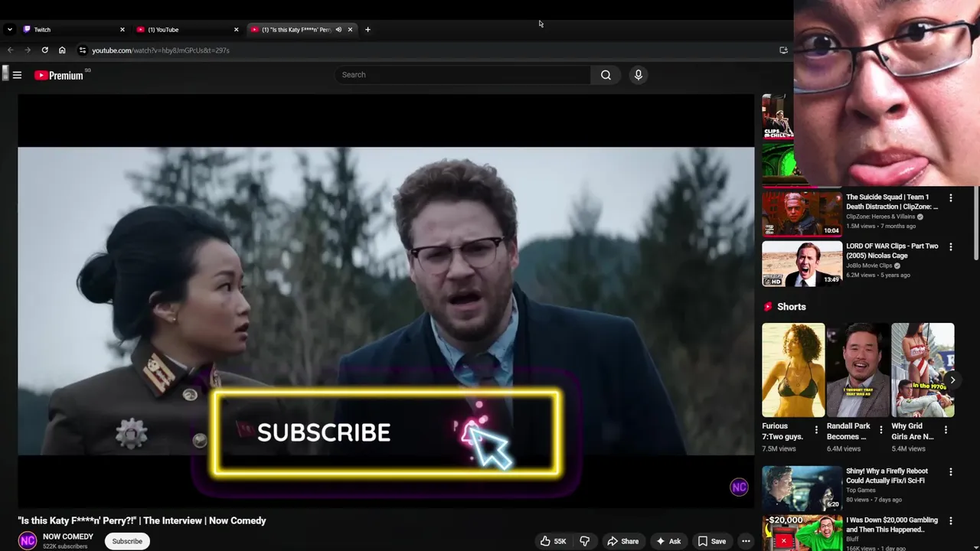Close the (1) YouTube tab

(236, 30)
